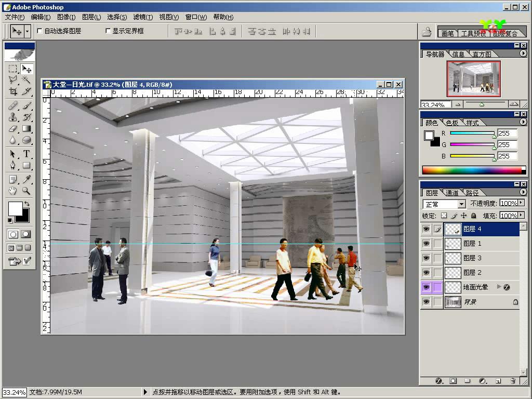
Task: Select the Gradient tool
Action: point(26,129)
